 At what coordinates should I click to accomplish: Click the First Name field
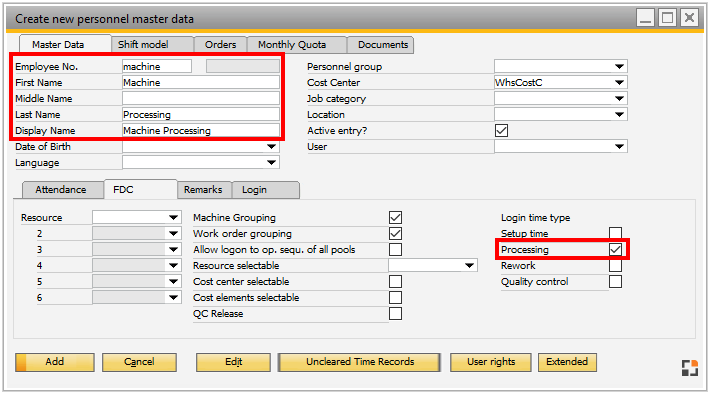[x=201, y=82]
